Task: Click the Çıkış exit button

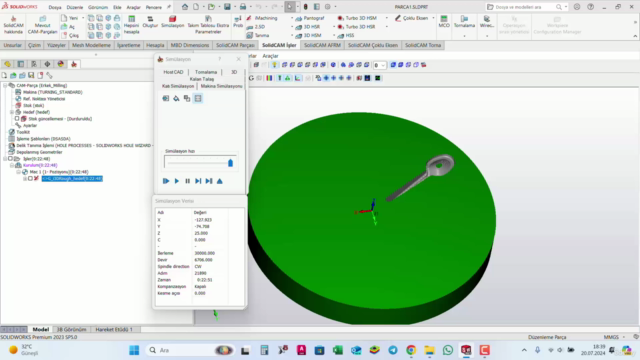Action: [x=69, y=36]
